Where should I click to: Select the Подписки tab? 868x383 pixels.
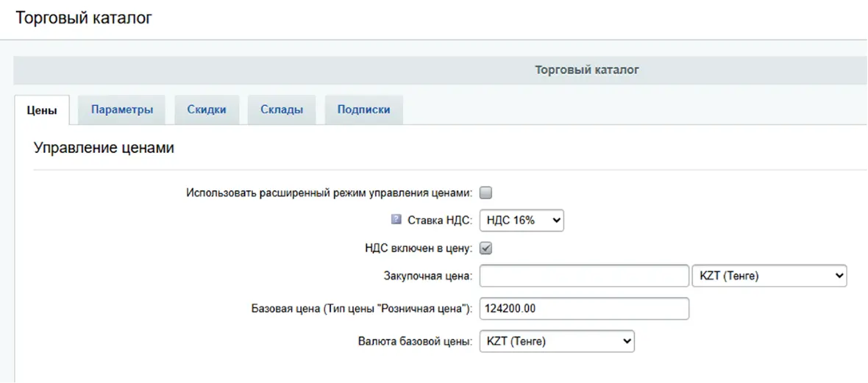(x=363, y=110)
